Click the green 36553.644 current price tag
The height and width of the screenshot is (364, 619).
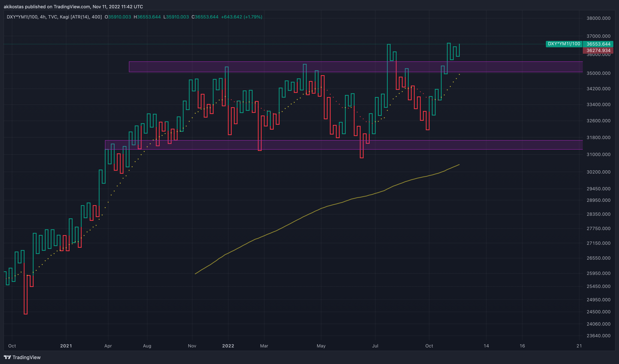[598, 44]
